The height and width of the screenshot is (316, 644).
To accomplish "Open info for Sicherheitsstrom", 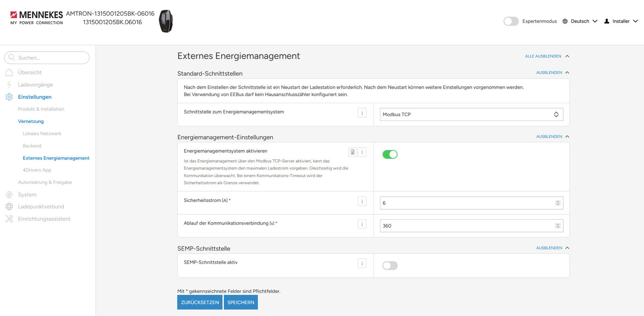I will click(x=362, y=201).
